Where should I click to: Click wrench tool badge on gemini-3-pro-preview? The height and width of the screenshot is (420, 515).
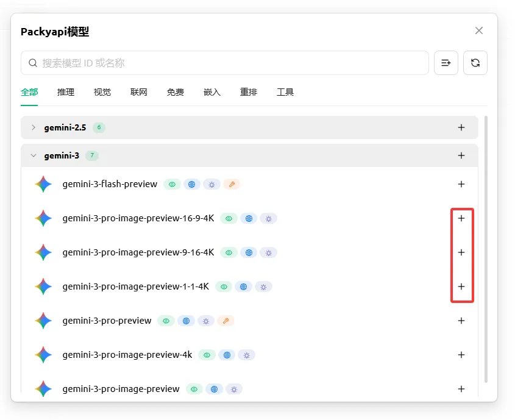pyautogui.click(x=226, y=321)
